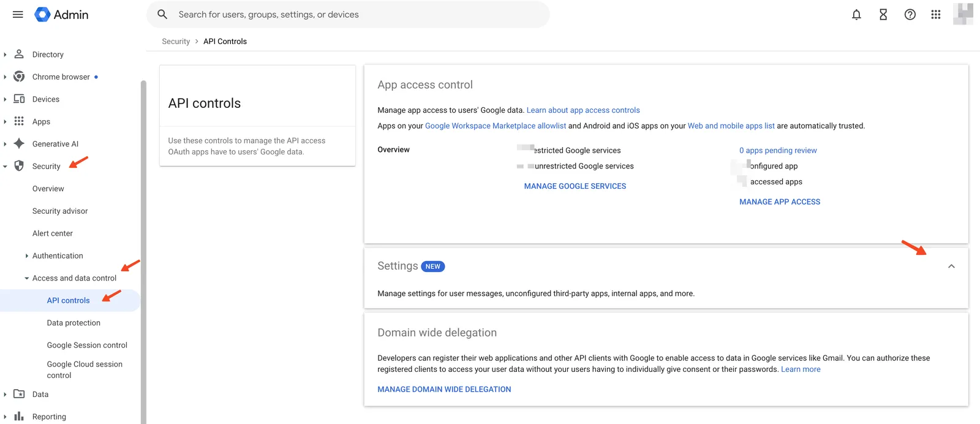Viewport: 980px width, 424px height.
Task: Select API controls in sidebar
Action: [68, 300]
